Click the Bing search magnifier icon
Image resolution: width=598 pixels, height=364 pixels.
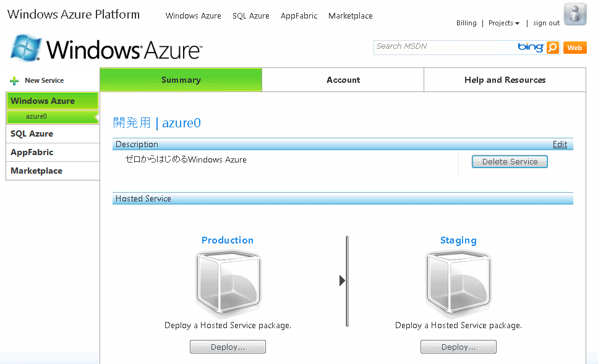tap(552, 48)
